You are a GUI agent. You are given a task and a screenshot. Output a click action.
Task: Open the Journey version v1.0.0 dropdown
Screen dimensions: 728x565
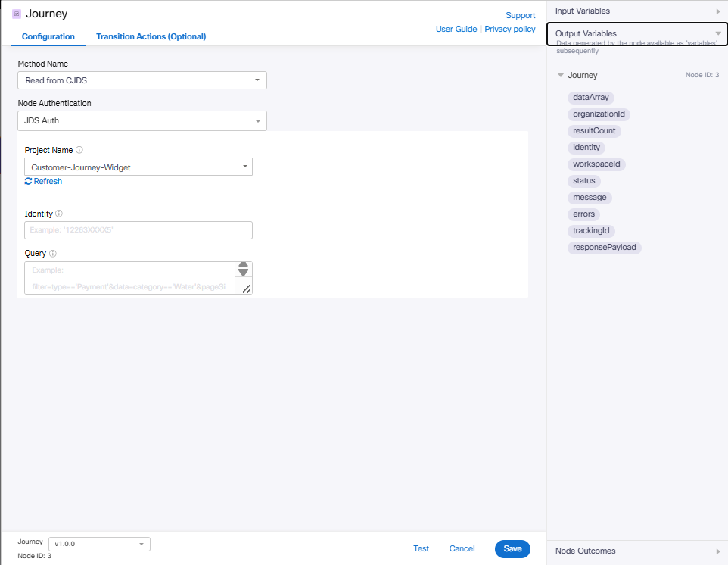(x=99, y=544)
